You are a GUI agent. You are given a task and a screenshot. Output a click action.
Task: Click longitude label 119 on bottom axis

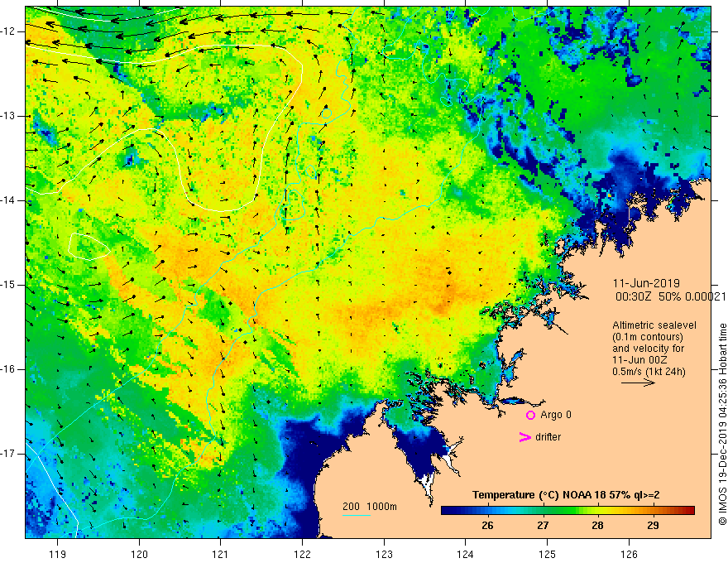(x=58, y=554)
